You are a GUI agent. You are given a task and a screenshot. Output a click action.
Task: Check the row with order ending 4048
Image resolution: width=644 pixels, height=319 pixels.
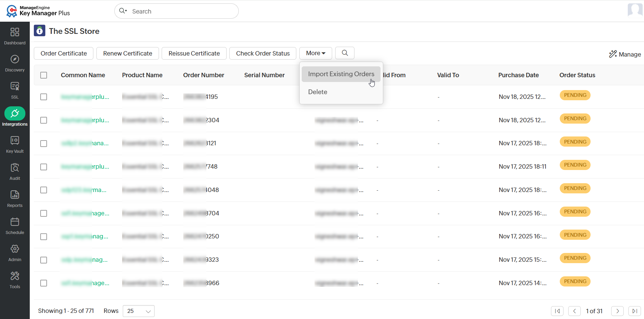pyautogui.click(x=44, y=190)
